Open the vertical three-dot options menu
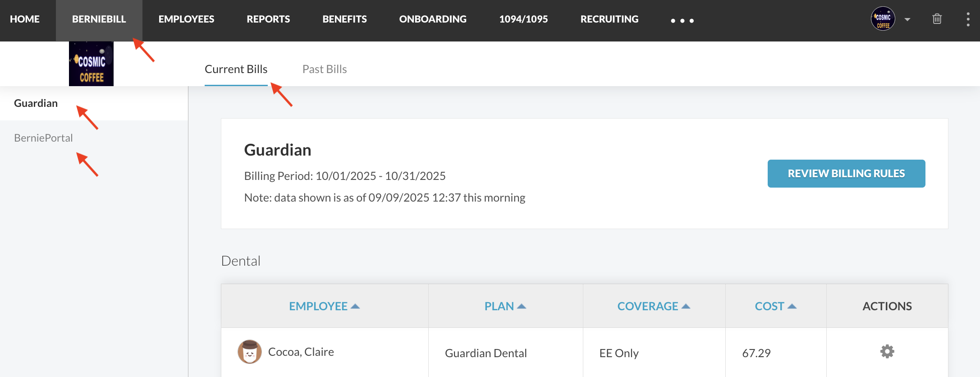The width and height of the screenshot is (980, 377). [x=968, y=19]
